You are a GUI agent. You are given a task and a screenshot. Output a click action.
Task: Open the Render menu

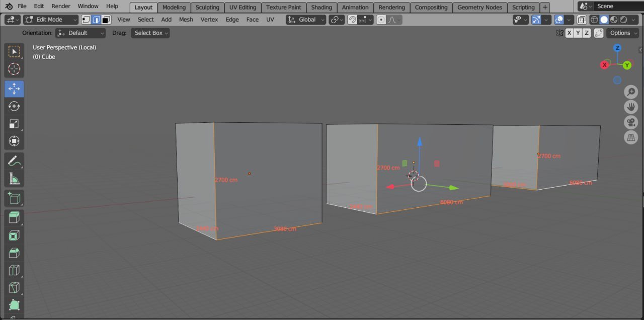pyautogui.click(x=60, y=6)
